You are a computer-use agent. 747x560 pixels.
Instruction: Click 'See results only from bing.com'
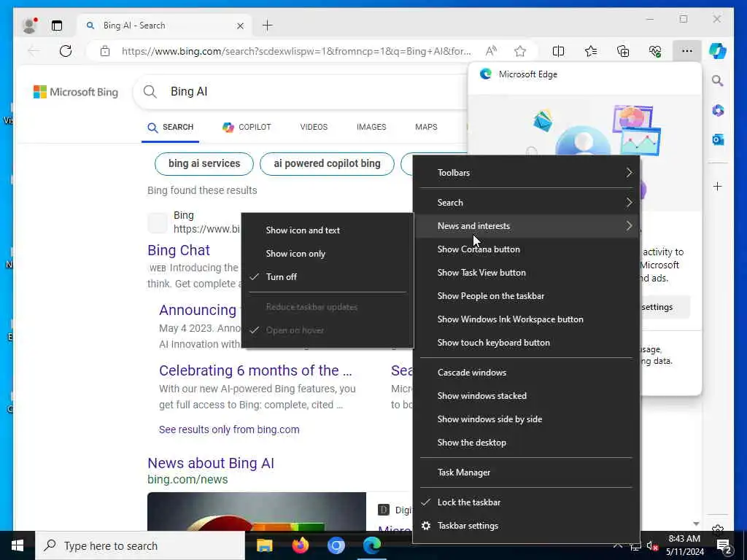[229, 429]
